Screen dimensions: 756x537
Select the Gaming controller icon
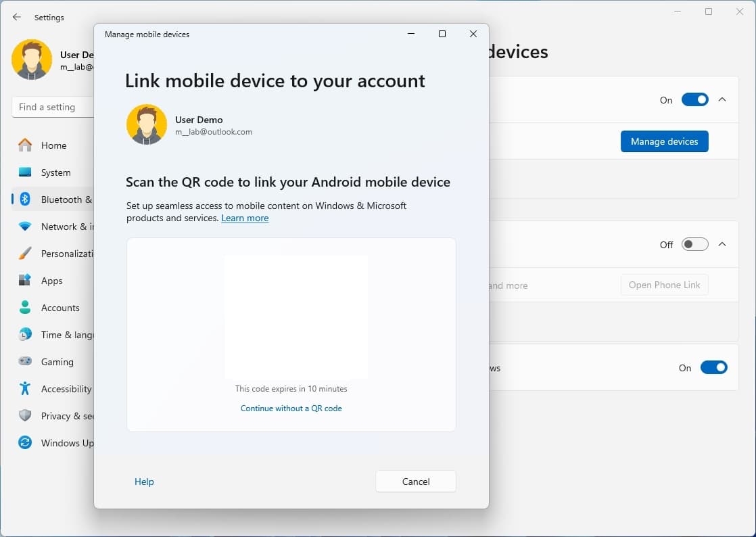point(25,362)
